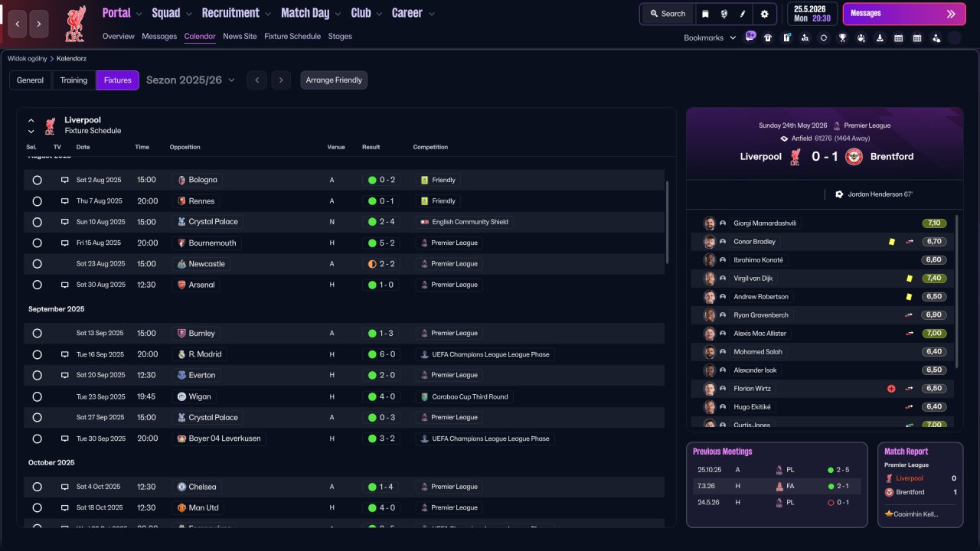Open the bookmark icon next to Search

point(705,14)
